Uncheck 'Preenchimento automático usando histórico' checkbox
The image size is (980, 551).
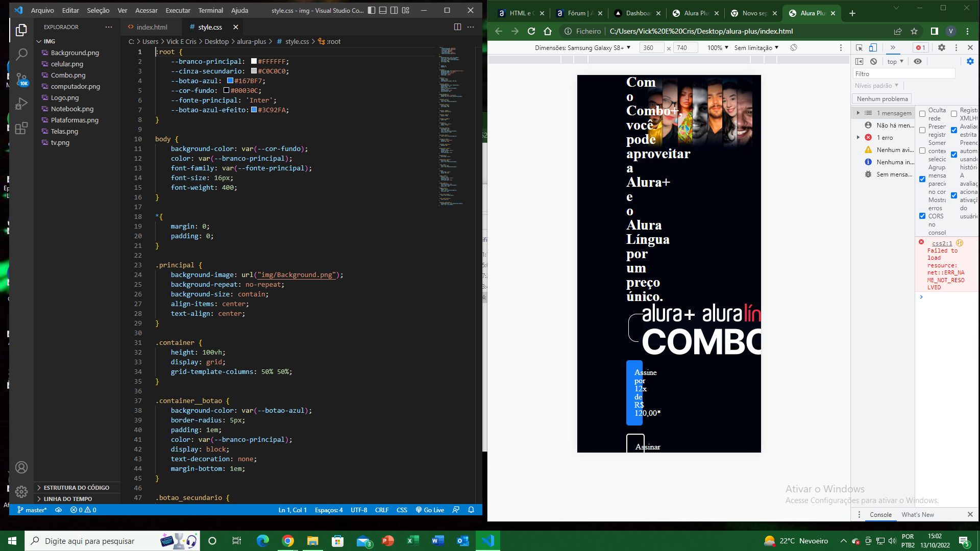[x=954, y=155]
